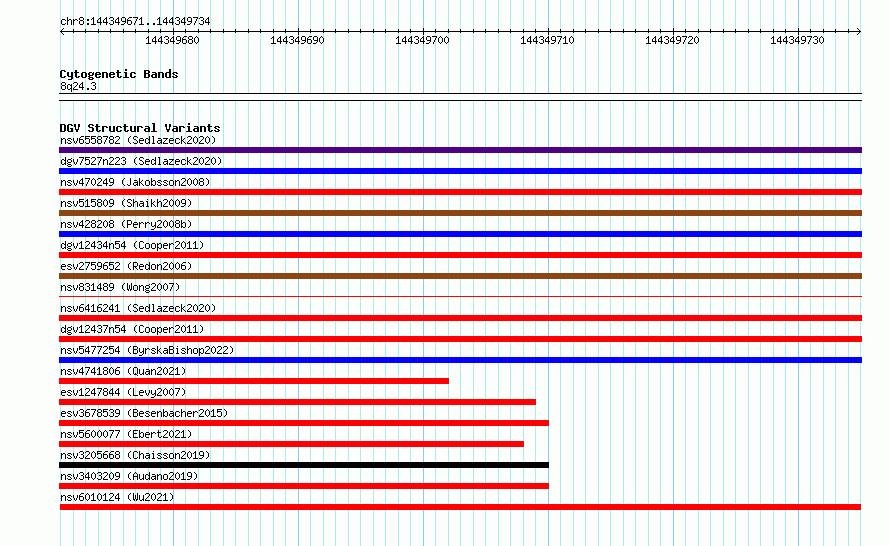Open nsv3403209 (Audano2019) label
Screen dimensions: 890x546
[129, 476]
